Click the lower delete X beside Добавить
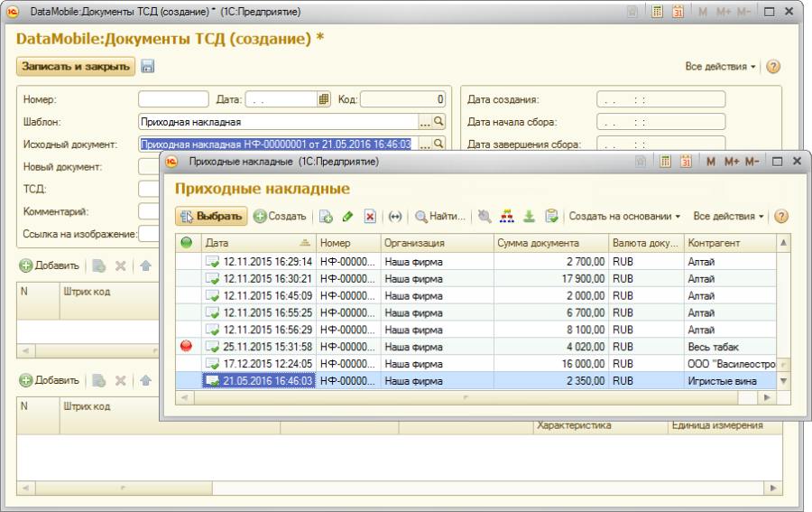 [x=120, y=380]
